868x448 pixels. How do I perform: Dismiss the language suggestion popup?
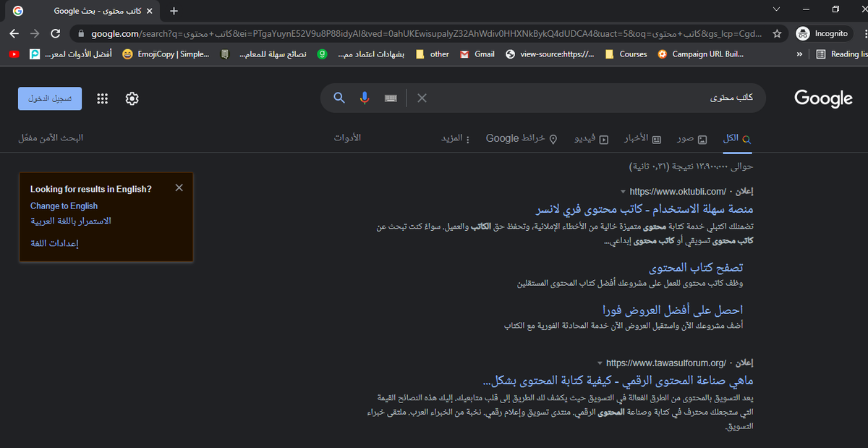[x=179, y=188]
